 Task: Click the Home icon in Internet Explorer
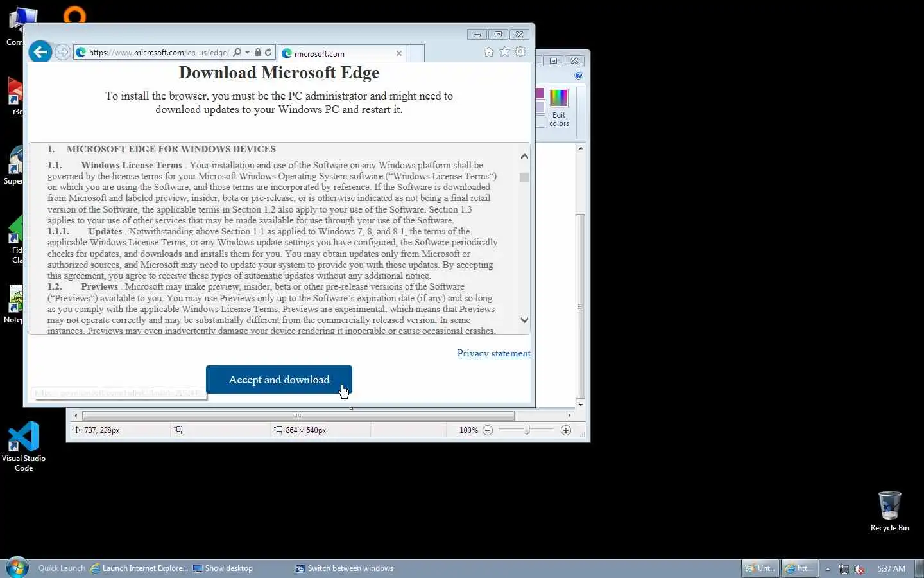pyautogui.click(x=489, y=52)
